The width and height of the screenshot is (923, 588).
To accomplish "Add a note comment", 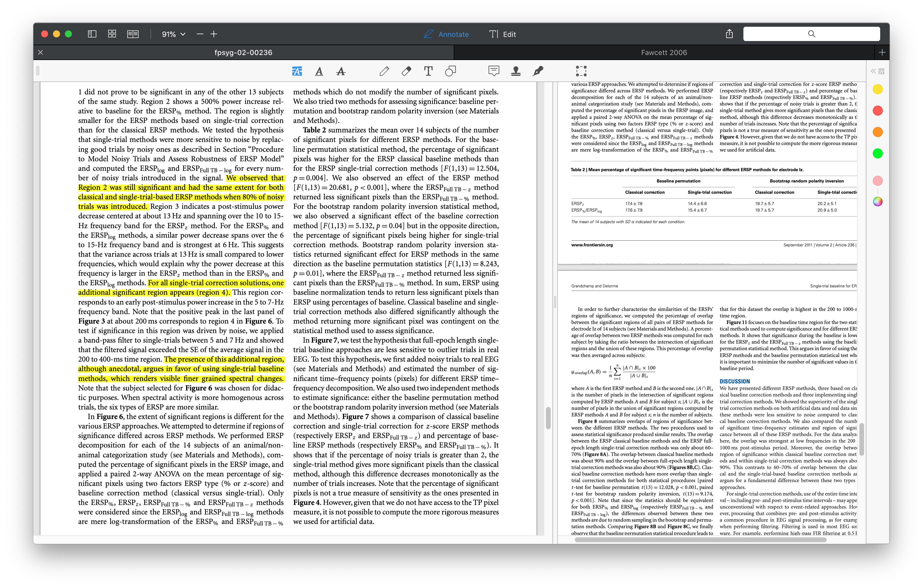I will click(494, 71).
